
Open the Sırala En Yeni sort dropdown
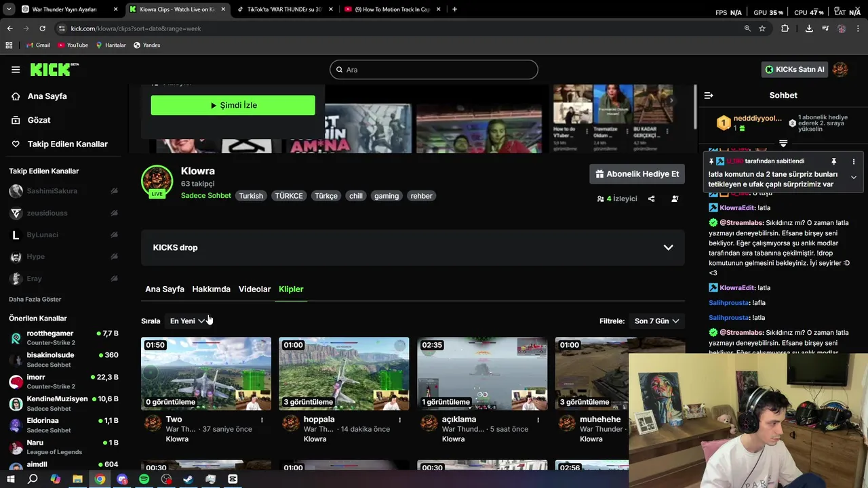187,321
